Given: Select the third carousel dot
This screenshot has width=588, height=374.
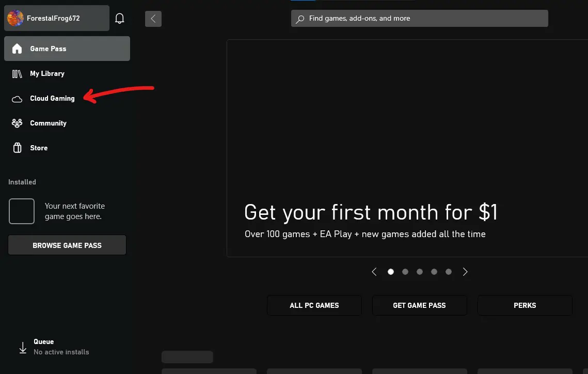Looking at the screenshot, I should point(420,272).
